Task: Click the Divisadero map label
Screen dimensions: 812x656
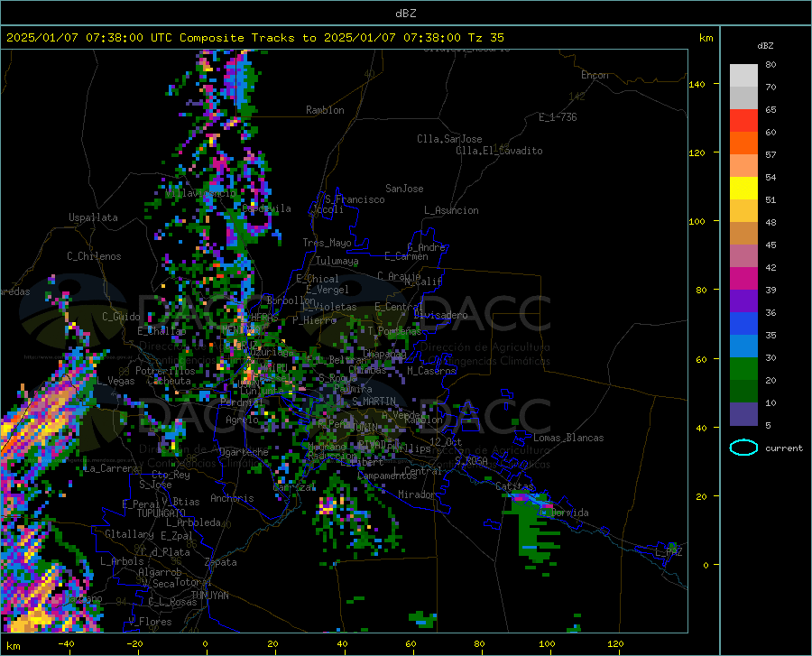Action: [x=440, y=315]
